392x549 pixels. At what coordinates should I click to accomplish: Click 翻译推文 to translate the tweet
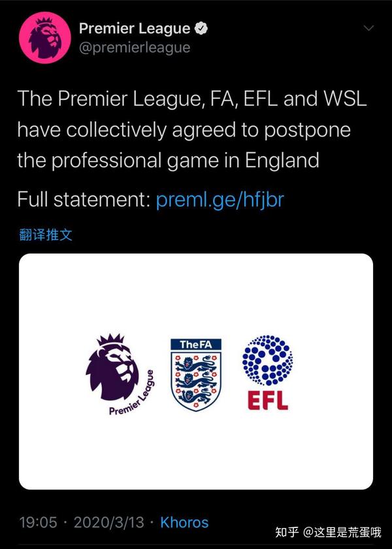click(x=46, y=235)
